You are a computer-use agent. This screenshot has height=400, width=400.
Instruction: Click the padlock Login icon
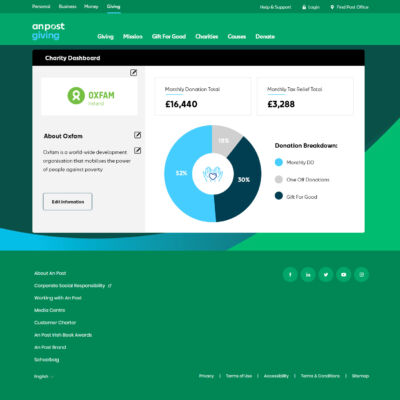(304, 7)
